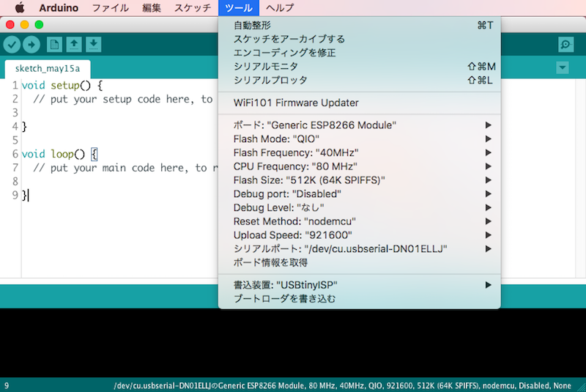Click the Upload arrow toolbar icon
This screenshot has width=586, height=392.
coord(31,45)
